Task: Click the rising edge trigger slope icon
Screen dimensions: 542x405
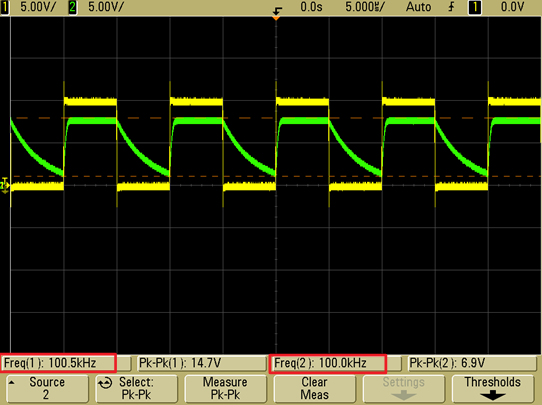Action: coord(451,7)
